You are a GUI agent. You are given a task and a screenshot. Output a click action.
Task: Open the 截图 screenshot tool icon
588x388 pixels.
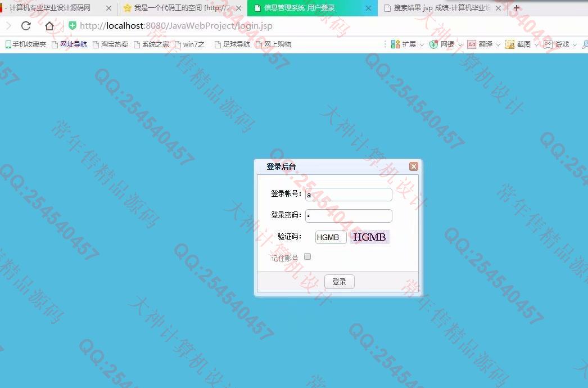tap(510, 44)
